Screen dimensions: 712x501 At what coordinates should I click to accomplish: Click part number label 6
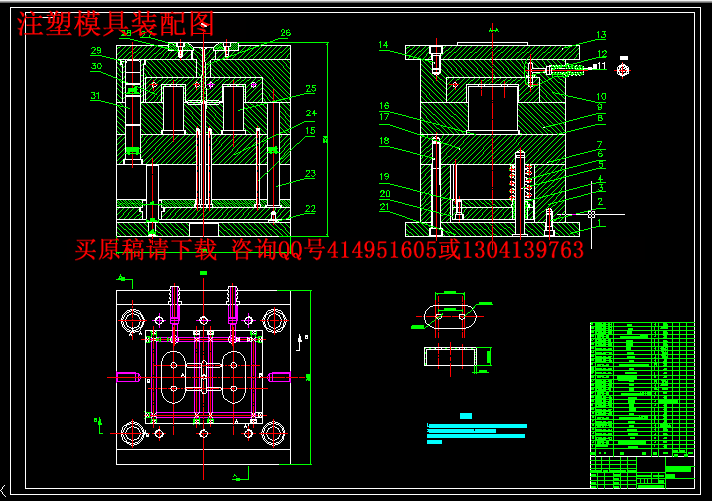600,154
